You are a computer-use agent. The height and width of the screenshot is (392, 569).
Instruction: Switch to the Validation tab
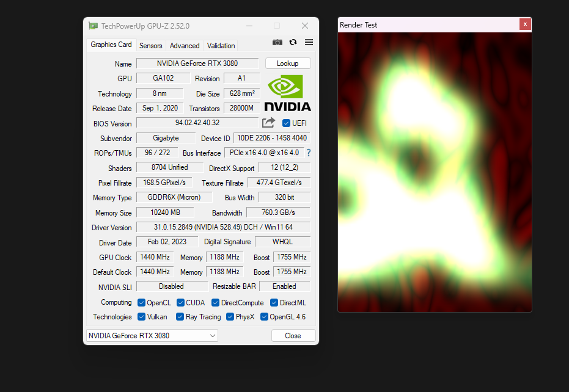point(221,46)
